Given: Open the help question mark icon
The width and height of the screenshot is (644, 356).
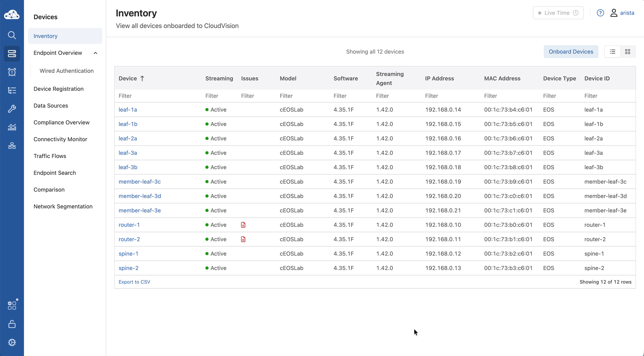Looking at the screenshot, I should [x=600, y=13].
